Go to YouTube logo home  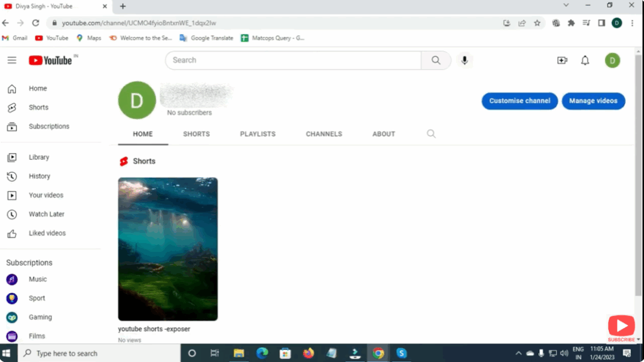pyautogui.click(x=50, y=60)
